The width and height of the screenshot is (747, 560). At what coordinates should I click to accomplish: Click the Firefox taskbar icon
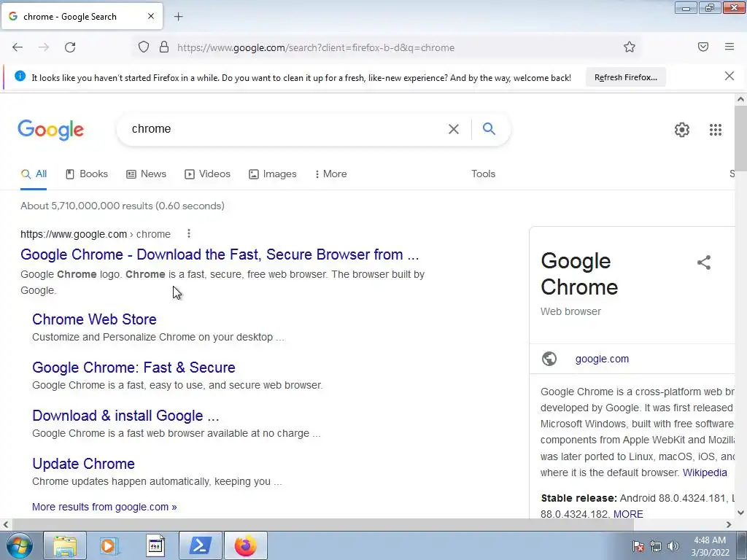coord(245,545)
